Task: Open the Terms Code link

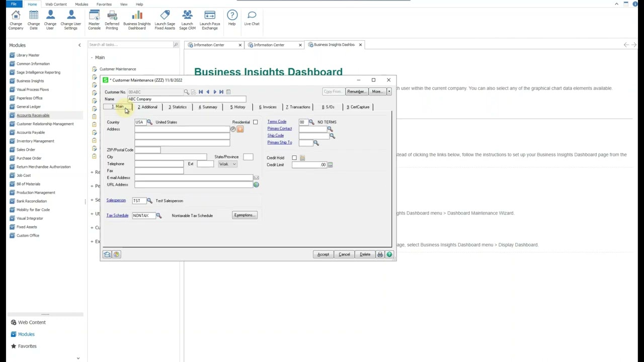Action: click(277, 122)
